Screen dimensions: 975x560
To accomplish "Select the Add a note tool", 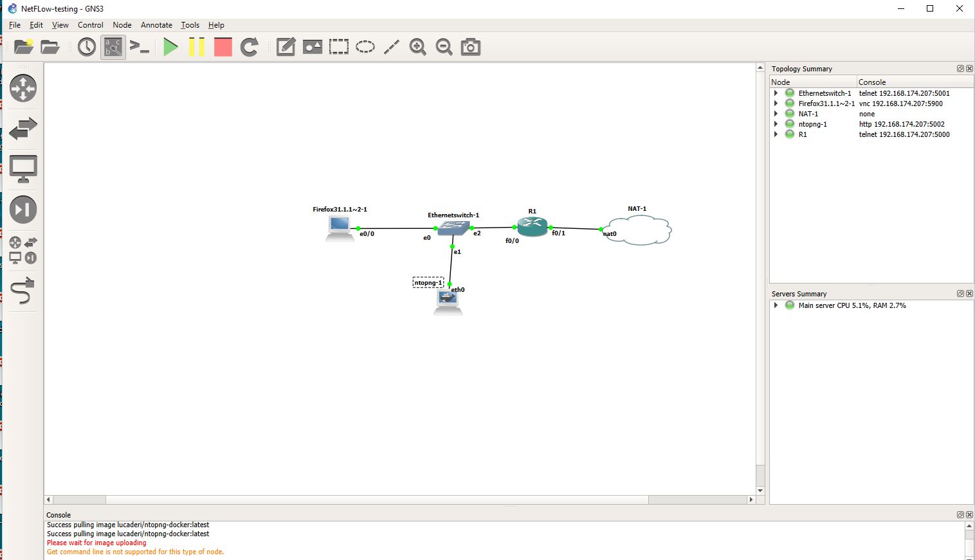I will click(286, 47).
